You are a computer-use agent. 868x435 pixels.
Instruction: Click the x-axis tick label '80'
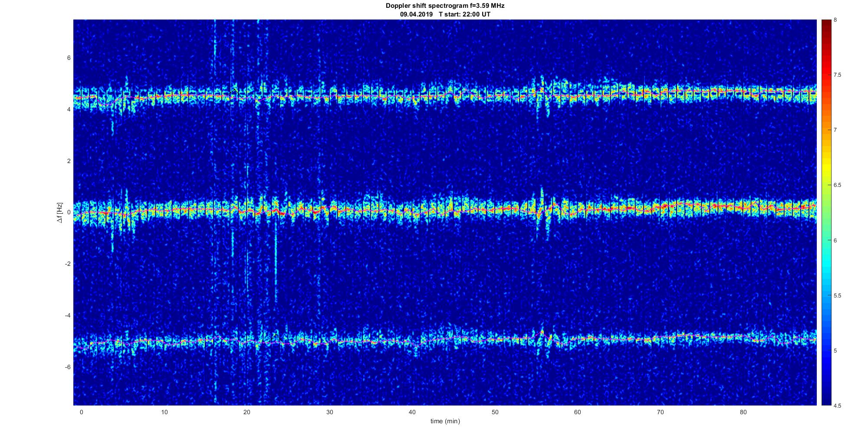[x=743, y=412]
